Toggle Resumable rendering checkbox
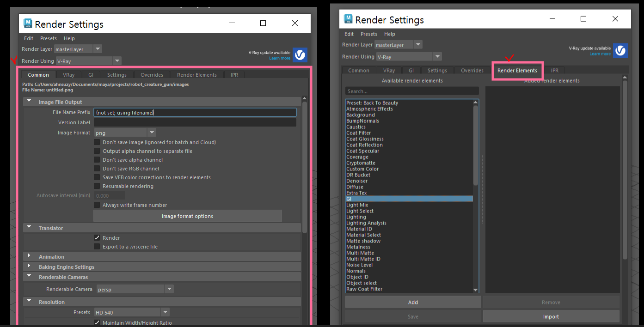 pos(97,186)
